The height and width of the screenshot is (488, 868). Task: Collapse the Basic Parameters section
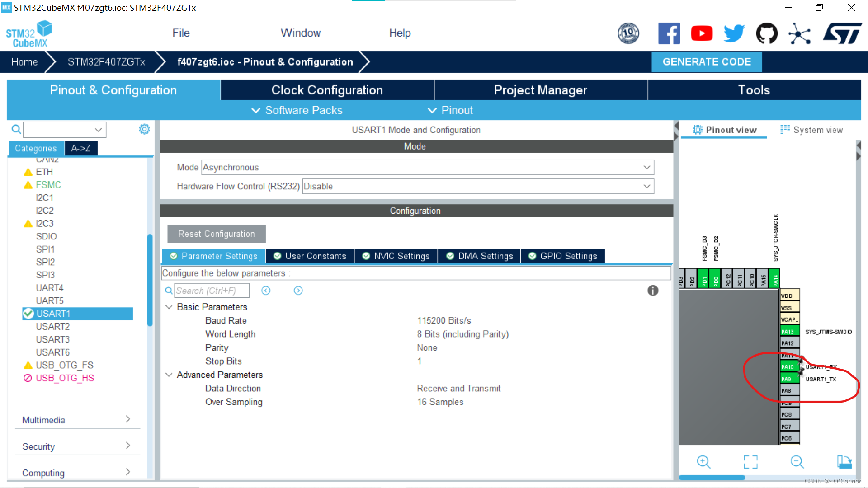point(169,307)
